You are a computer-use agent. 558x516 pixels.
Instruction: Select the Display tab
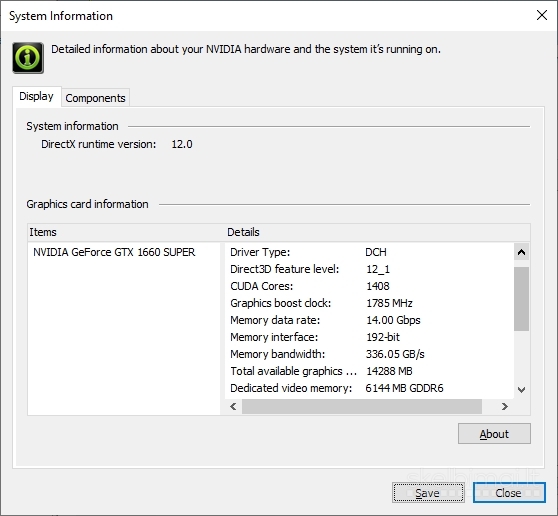coord(36,96)
